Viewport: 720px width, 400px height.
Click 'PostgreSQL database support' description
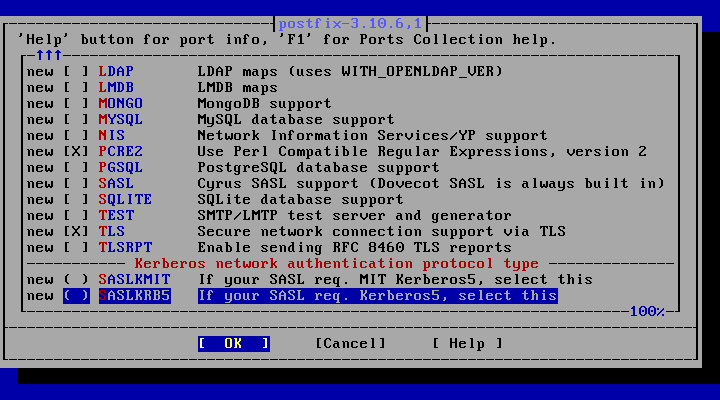click(319, 168)
